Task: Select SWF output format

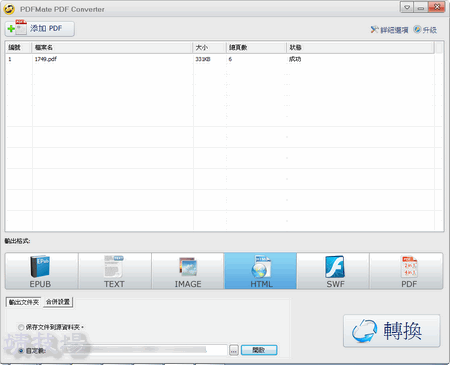Action: [x=333, y=271]
